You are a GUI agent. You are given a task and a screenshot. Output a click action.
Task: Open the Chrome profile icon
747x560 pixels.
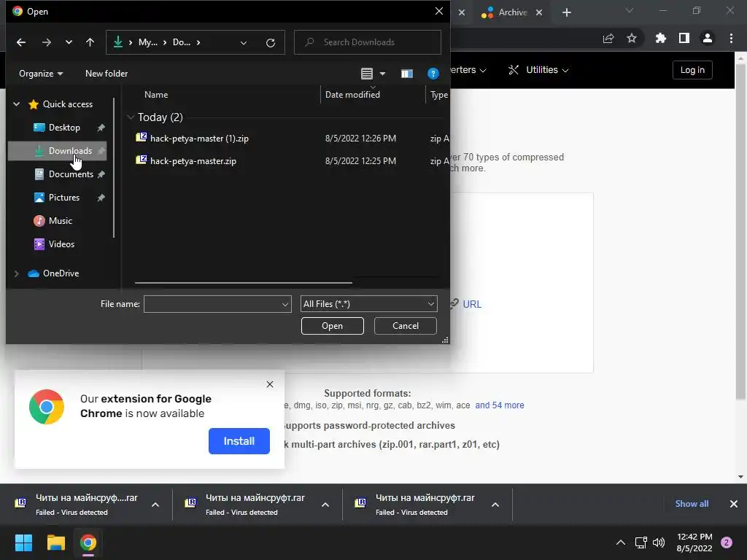(x=708, y=38)
